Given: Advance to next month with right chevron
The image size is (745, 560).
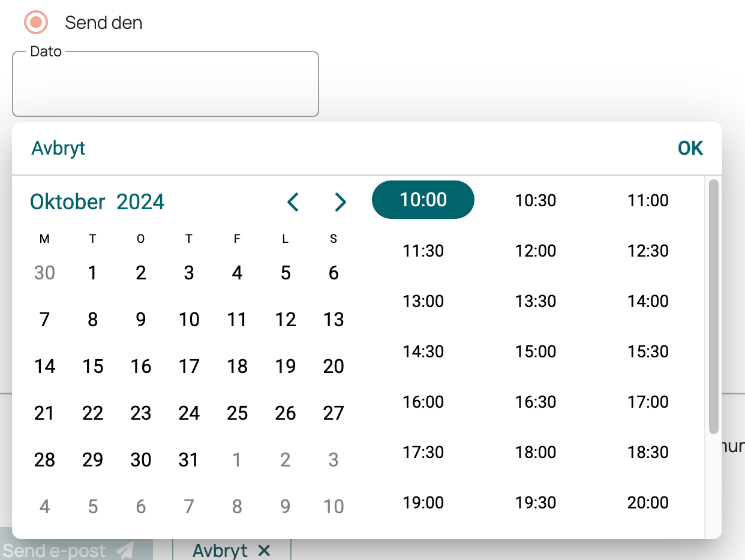Looking at the screenshot, I should 340,202.
